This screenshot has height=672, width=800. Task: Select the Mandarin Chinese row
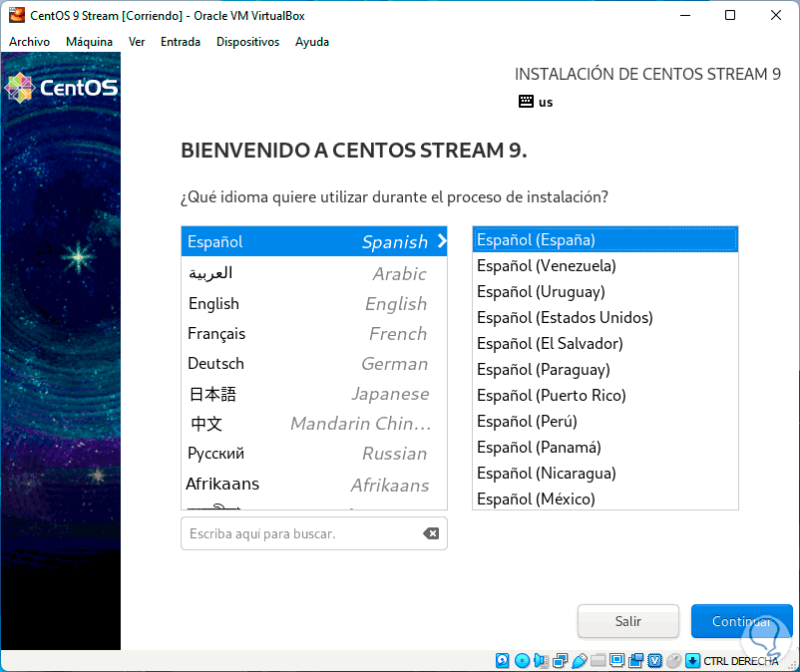click(314, 423)
